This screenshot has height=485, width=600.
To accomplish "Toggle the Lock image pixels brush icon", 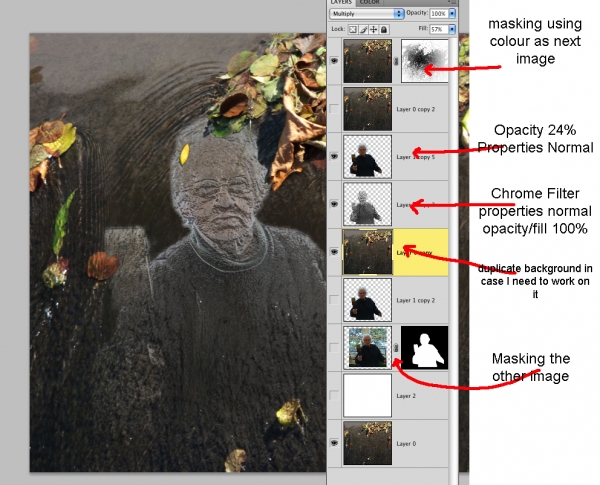I will click(363, 29).
